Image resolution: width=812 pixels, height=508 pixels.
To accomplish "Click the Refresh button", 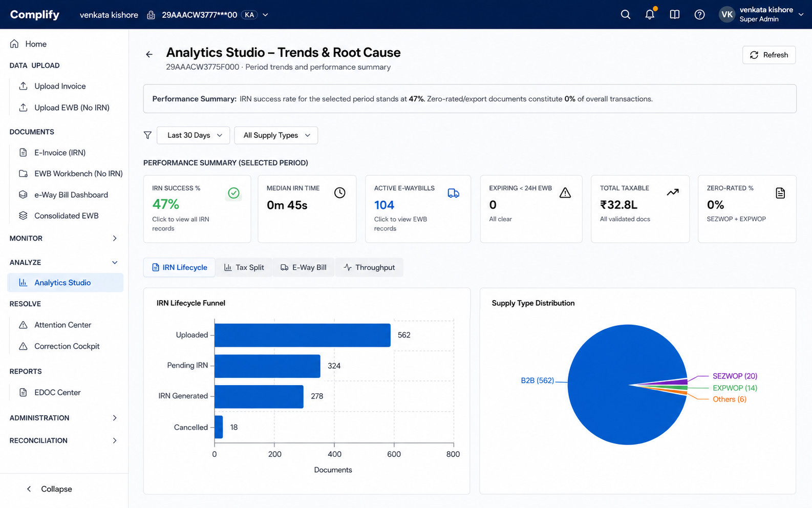I will coord(769,55).
